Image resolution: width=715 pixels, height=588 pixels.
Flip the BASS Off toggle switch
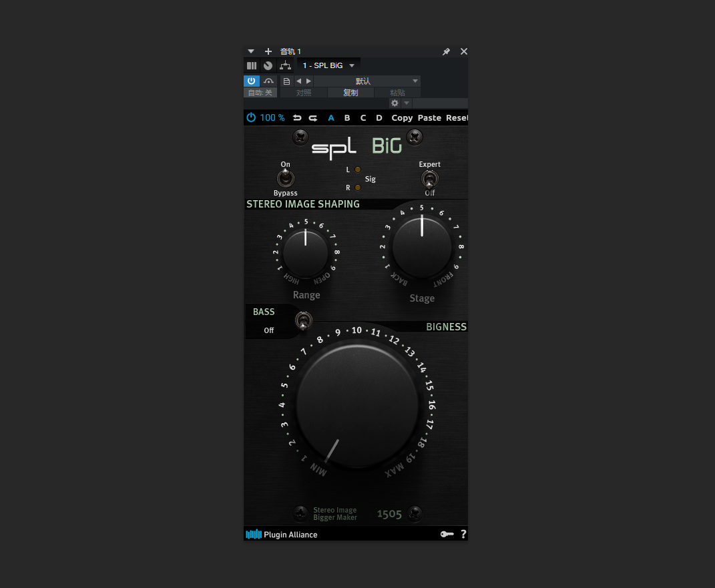[303, 320]
